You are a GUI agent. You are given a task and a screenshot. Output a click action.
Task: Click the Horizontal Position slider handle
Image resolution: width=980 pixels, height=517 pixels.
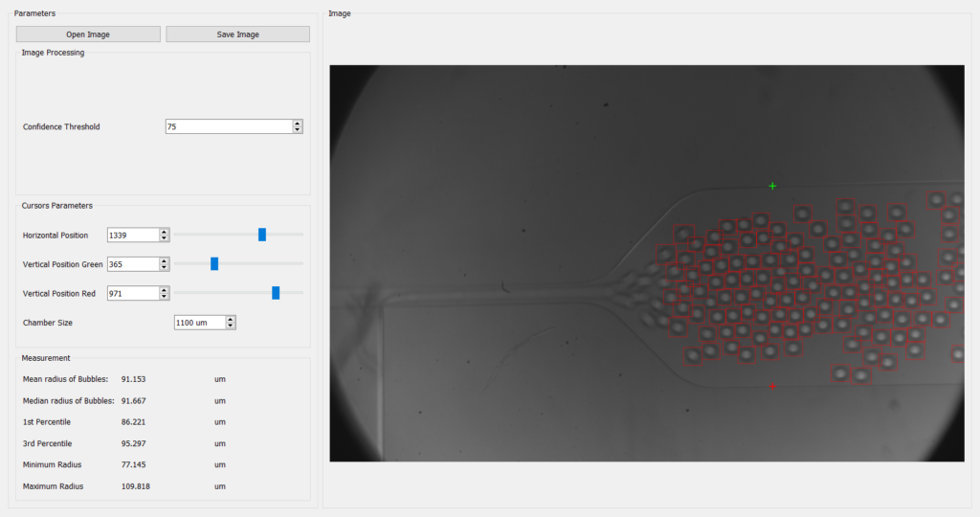pyautogui.click(x=262, y=235)
